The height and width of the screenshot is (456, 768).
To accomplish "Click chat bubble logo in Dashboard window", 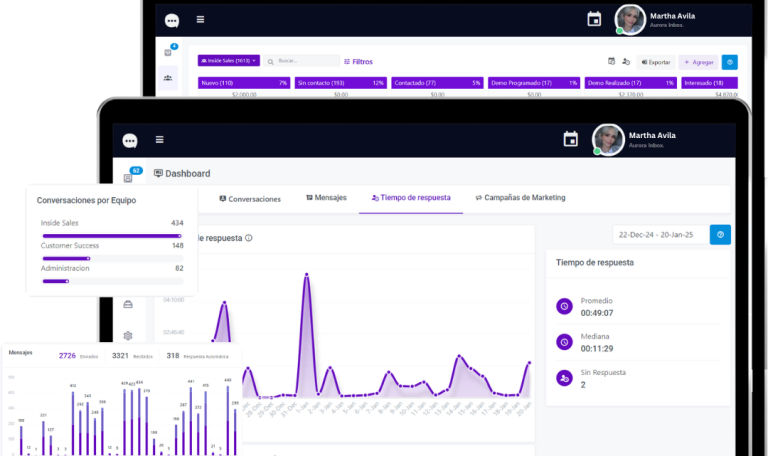I will [130, 141].
